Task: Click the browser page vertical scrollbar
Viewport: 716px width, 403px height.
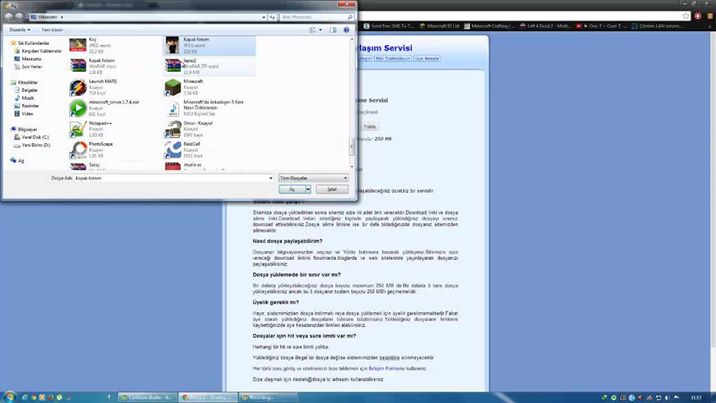Action: pos(713,187)
